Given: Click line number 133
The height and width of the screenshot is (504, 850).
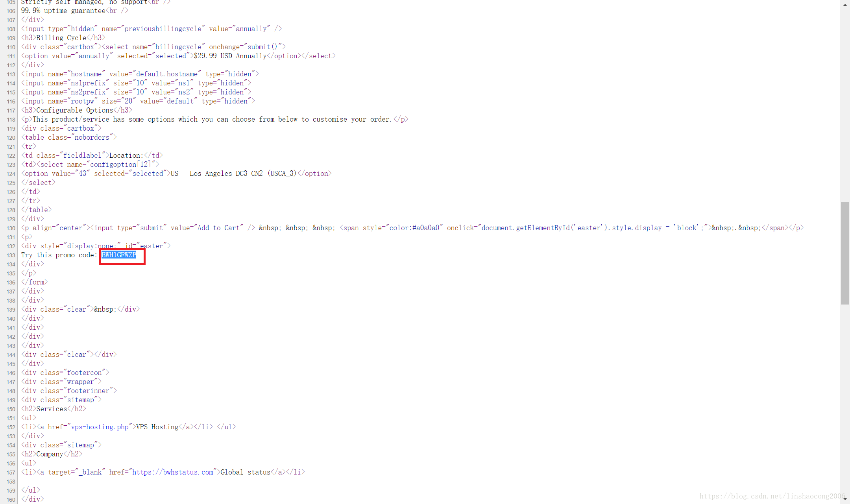Looking at the screenshot, I should [x=11, y=255].
